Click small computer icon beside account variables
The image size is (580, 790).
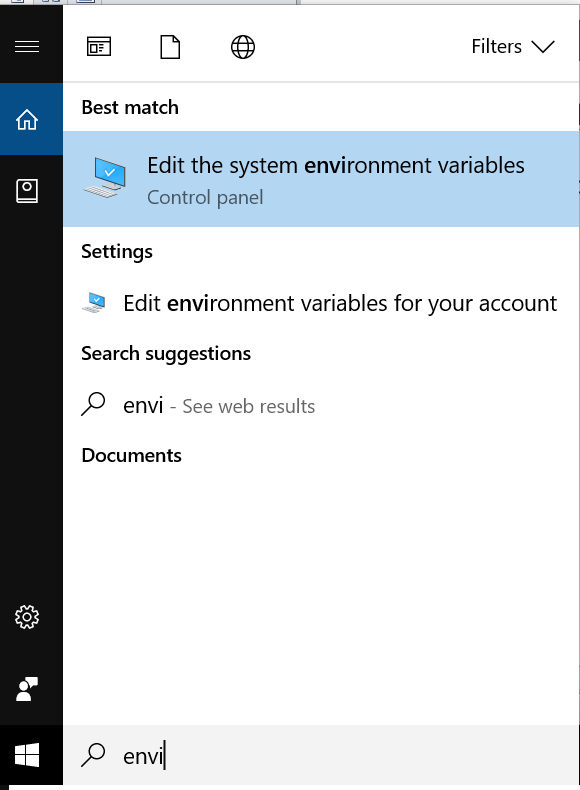click(94, 303)
